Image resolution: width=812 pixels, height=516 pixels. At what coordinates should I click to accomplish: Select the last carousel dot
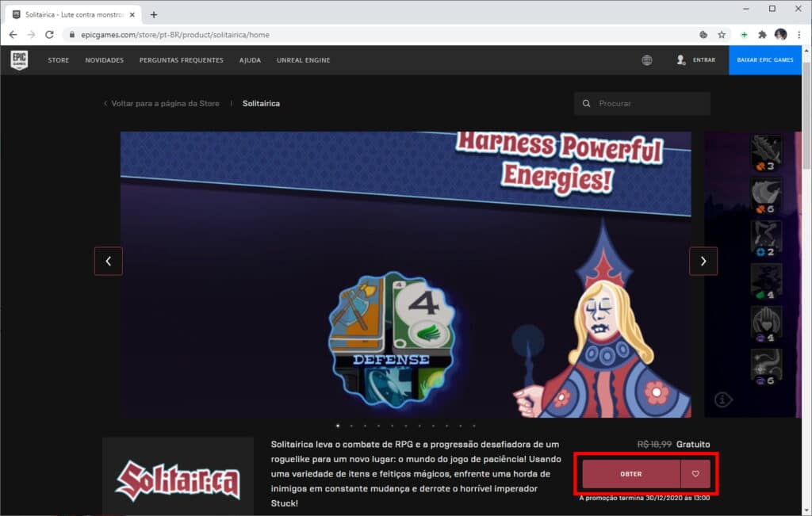pos(474,426)
